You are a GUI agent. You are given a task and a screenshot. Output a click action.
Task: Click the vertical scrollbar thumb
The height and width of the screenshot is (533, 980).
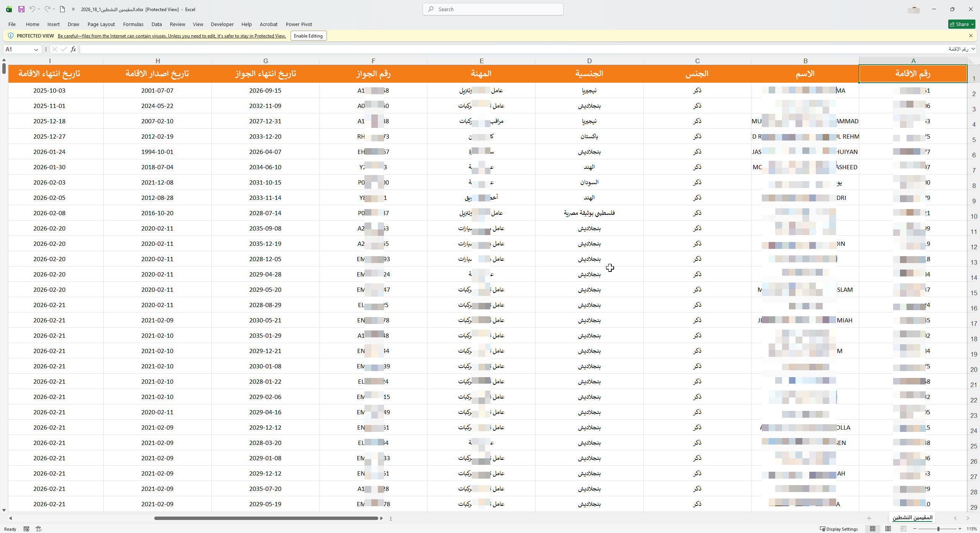pyautogui.click(x=4, y=68)
